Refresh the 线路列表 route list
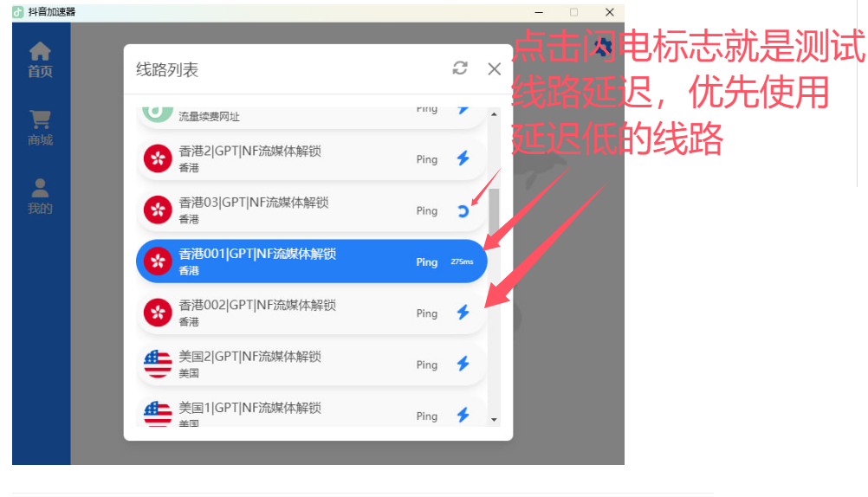 (x=460, y=68)
